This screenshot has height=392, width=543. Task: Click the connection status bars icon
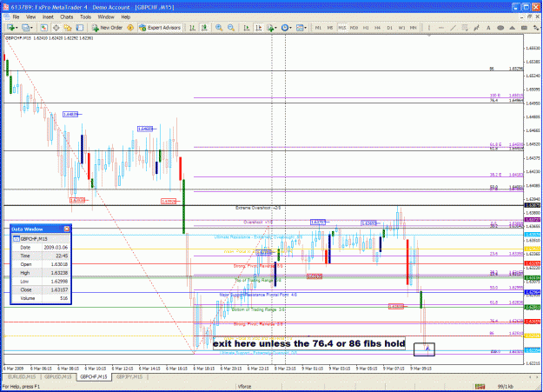click(x=480, y=387)
